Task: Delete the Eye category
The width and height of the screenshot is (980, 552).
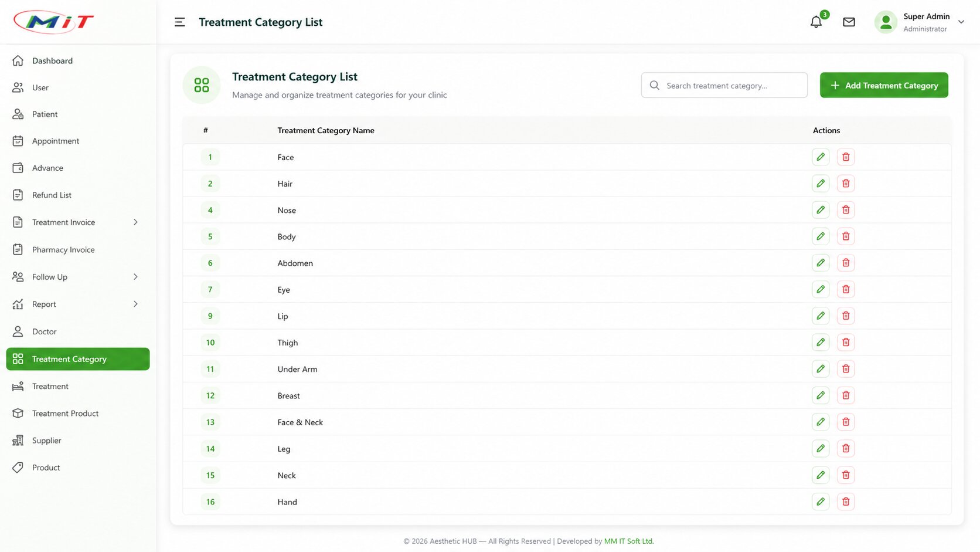Action: click(x=846, y=289)
